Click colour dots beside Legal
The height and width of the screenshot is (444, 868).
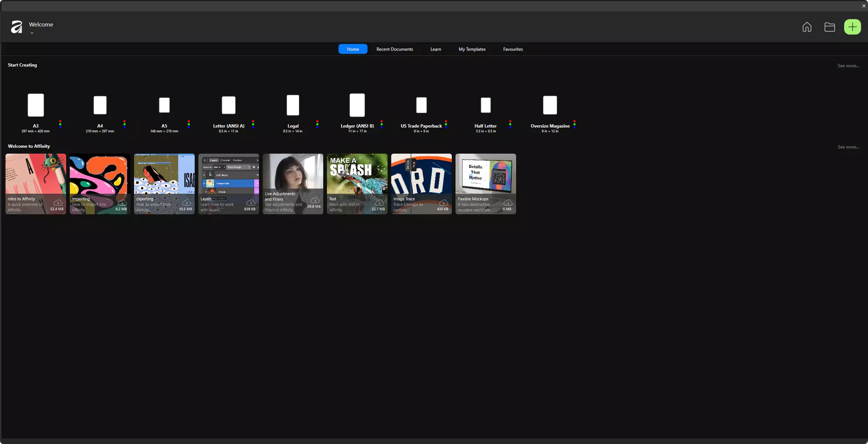[x=317, y=124]
